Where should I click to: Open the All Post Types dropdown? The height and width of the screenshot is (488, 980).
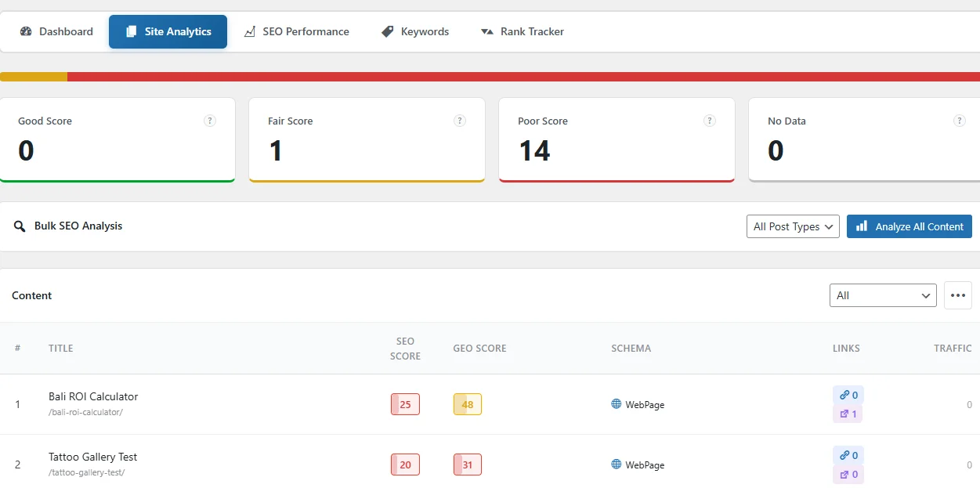[792, 226]
